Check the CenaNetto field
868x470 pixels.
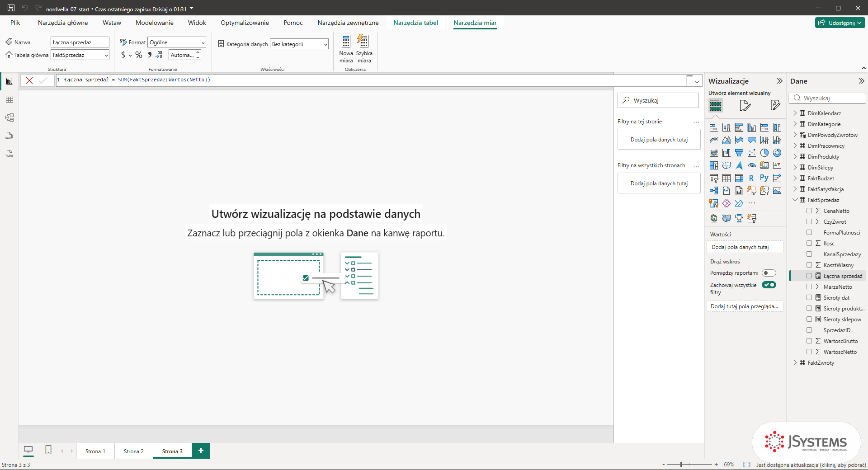(x=809, y=211)
